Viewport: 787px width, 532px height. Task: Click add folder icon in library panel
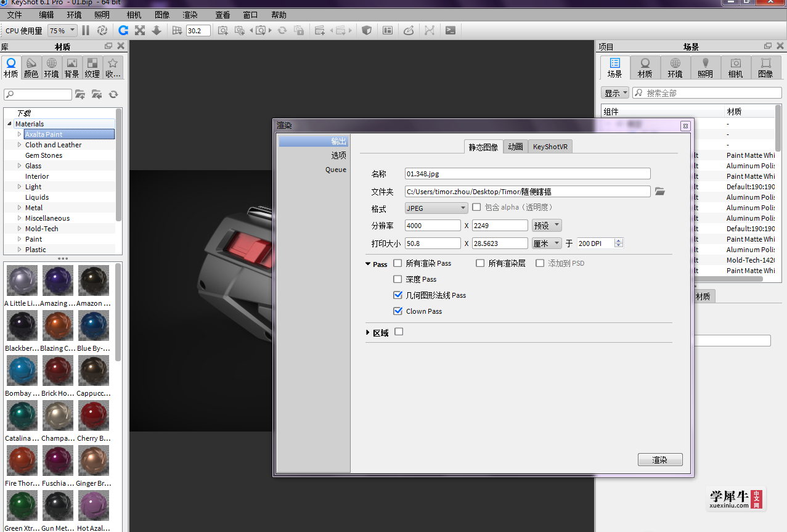[x=80, y=94]
